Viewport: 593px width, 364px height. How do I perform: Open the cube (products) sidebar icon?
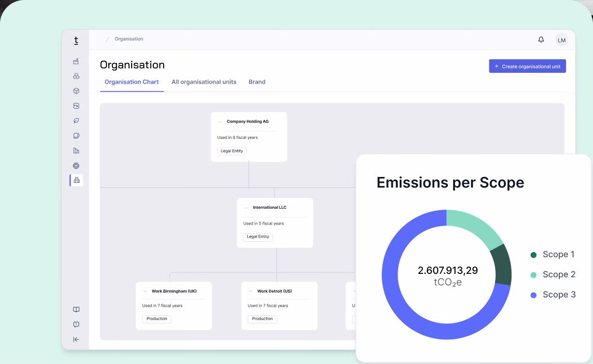pos(76,91)
